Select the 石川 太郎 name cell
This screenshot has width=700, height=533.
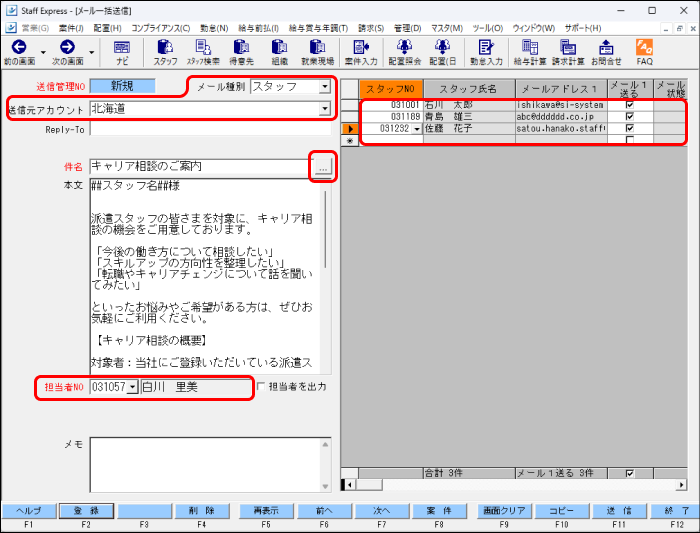point(469,105)
